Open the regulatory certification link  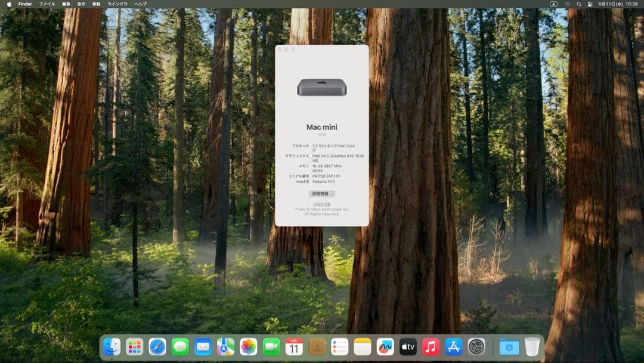pos(322,205)
